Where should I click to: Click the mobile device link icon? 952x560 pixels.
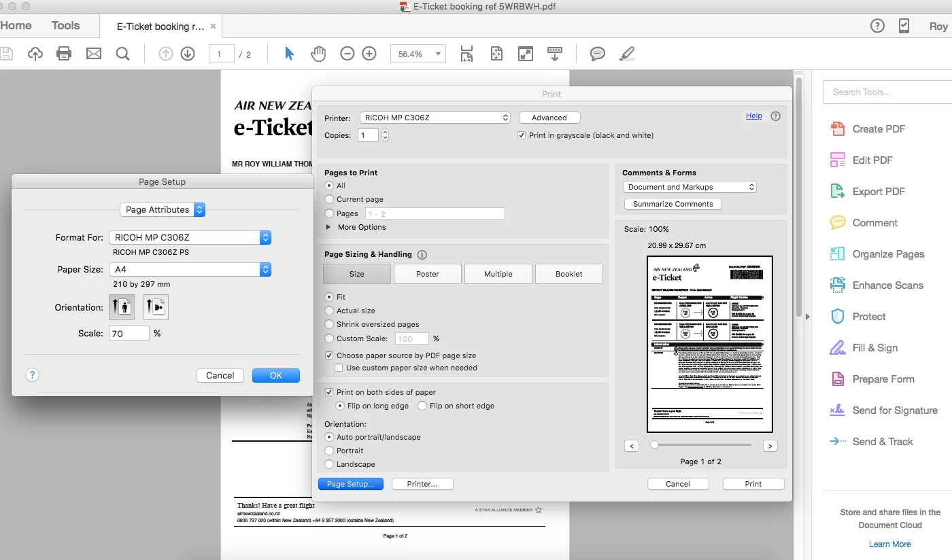[x=904, y=26]
